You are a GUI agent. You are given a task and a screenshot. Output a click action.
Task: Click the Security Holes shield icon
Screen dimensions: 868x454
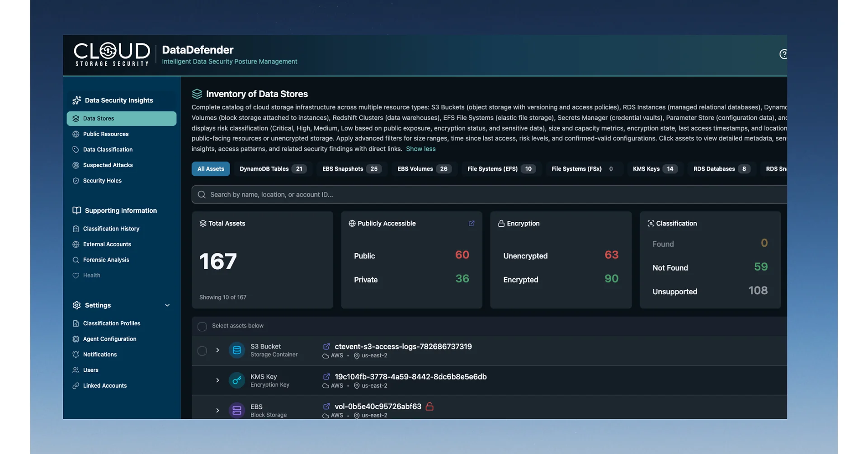pyautogui.click(x=76, y=181)
